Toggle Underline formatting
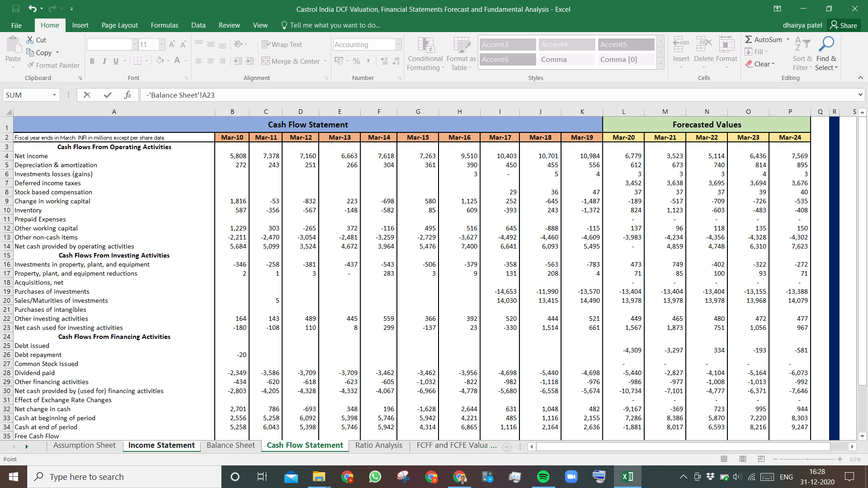Screen dimensions: 868x488 116,61
